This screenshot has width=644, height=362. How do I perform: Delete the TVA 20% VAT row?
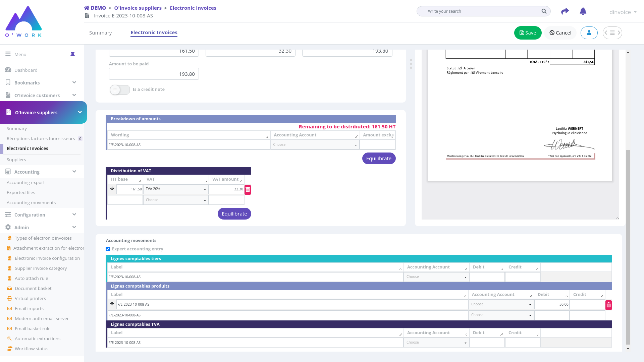(x=248, y=190)
